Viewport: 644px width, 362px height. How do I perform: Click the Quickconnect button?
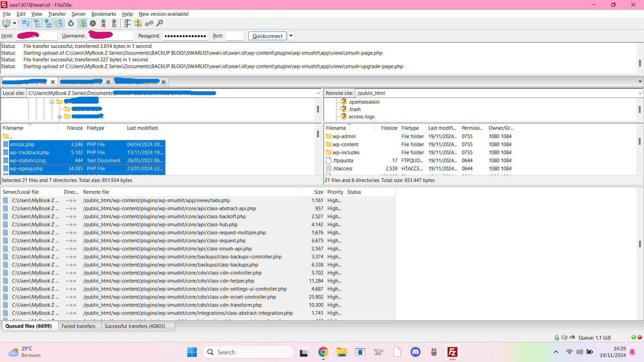[267, 36]
